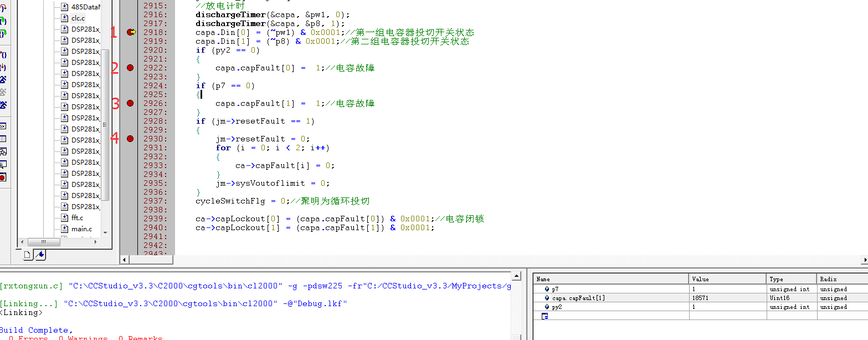The width and height of the screenshot is (868, 340).
Task: Click the diamond icon beside p7 watch
Action: (x=547, y=289)
